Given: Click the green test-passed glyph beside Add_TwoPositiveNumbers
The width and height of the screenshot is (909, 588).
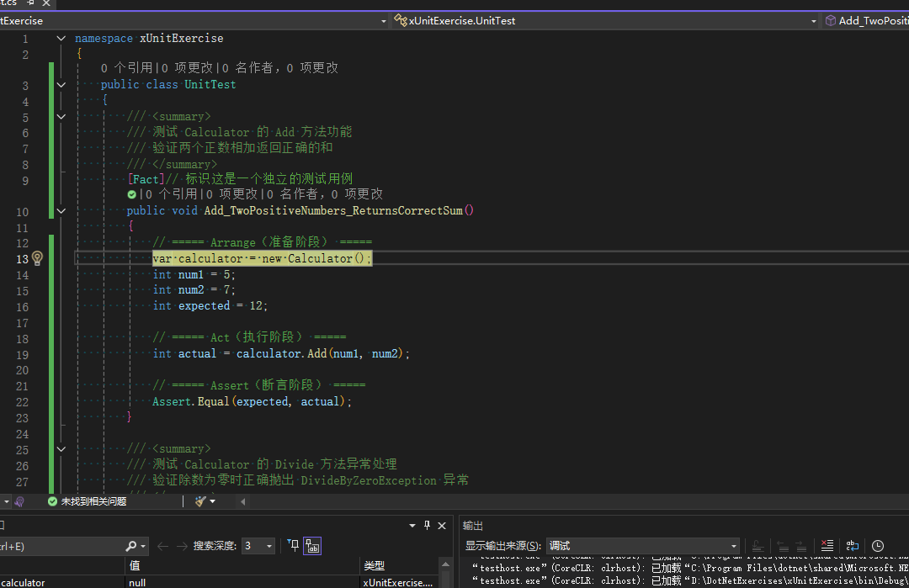Looking at the screenshot, I should click(132, 193).
